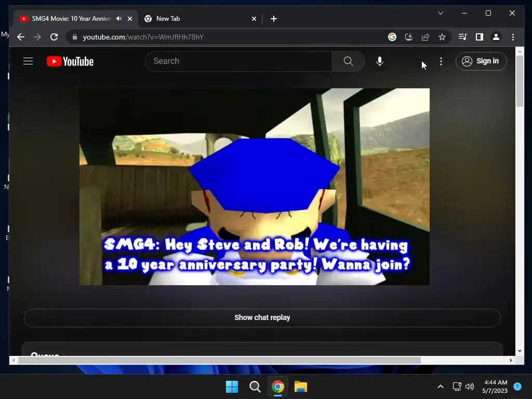Show hidden system tray icons

(x=441, y=387)
